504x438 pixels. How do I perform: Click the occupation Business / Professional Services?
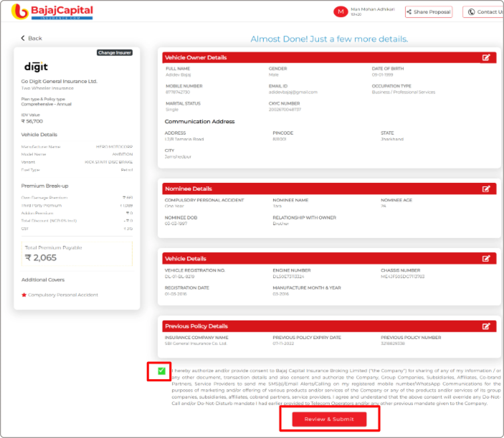[x=403, y=92]
